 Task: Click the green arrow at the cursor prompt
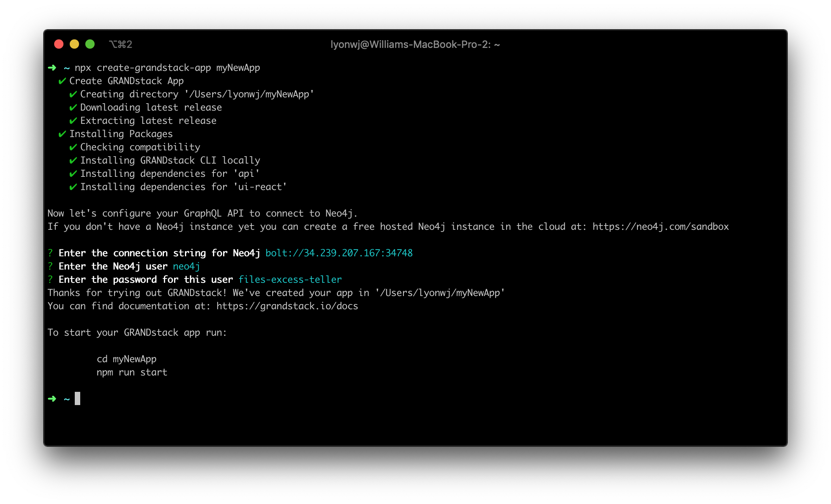pos(52,398)
